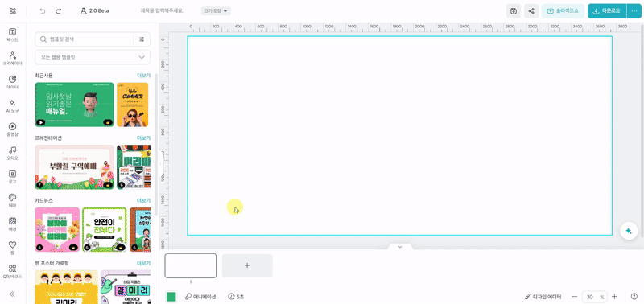Select the green 입사첫날 매뉴얼 template

point(74,105)
